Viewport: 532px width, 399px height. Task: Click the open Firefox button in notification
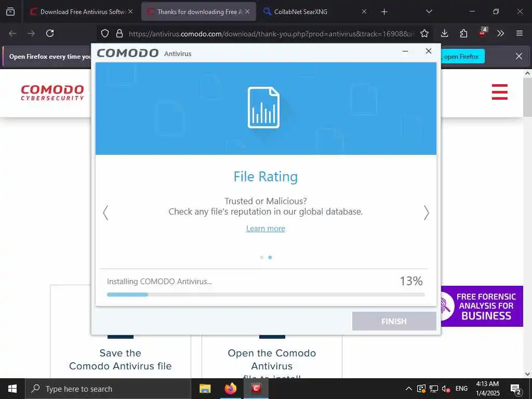pos(462,56)
